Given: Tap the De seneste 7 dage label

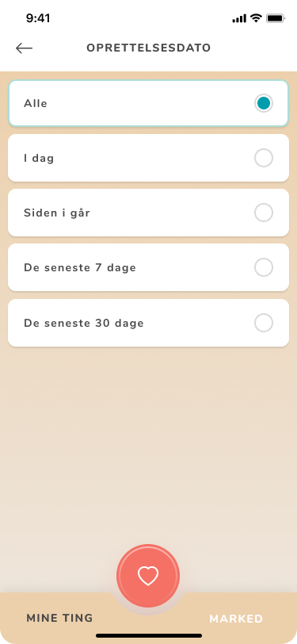Looking at the screenshot, I should [x=79, y=268].
